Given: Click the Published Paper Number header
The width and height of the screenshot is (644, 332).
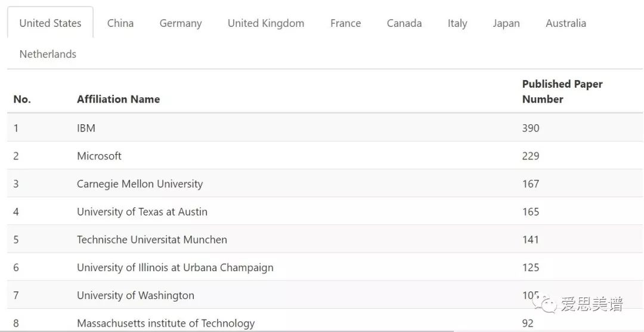Looking at the screenshot, I should tap(562, 91).
